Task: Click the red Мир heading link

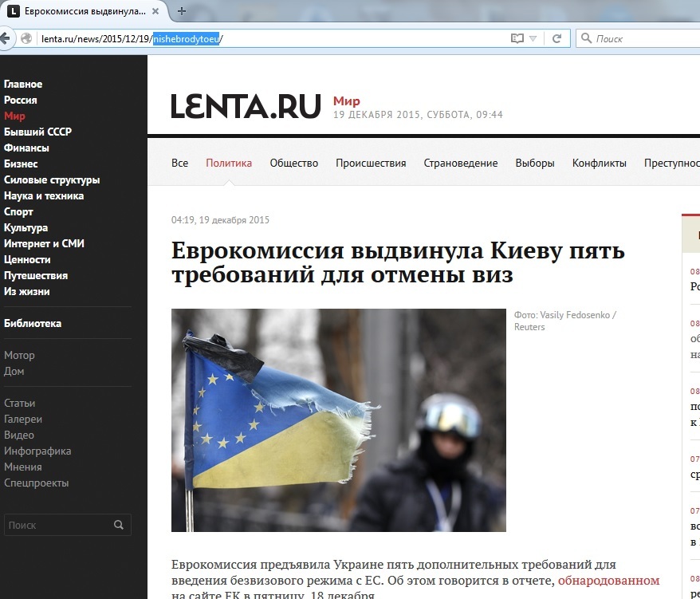Action: click(346, 101)
